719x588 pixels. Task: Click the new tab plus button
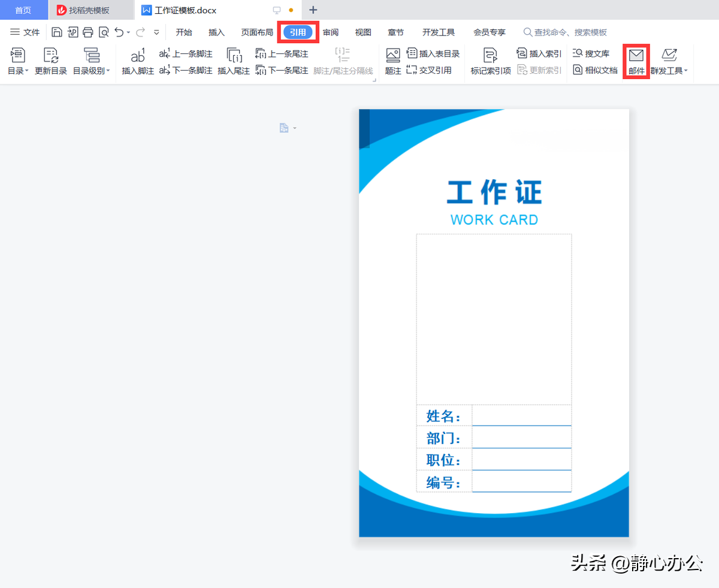(x=313, y=10)
